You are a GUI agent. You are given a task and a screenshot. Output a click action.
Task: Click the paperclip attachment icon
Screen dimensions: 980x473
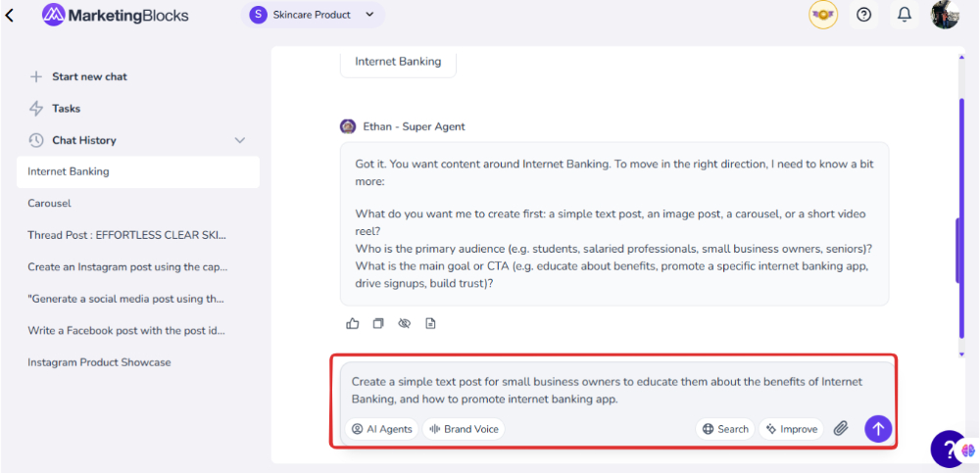point(840,429)
